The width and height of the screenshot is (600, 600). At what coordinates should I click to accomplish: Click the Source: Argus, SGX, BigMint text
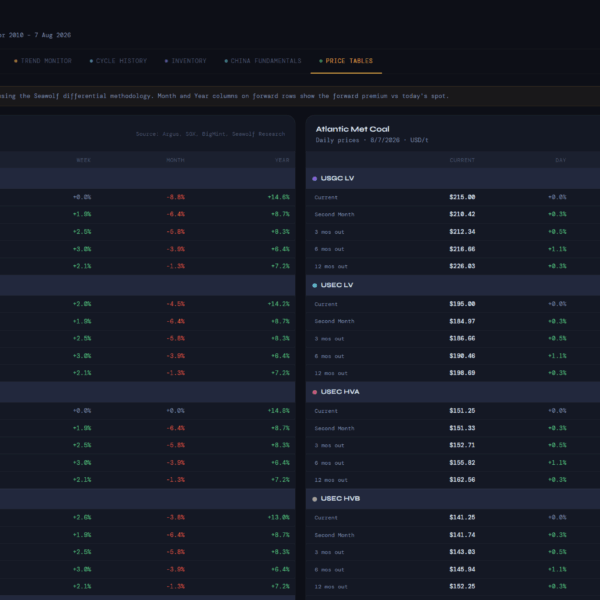click(x=210, y=134)
